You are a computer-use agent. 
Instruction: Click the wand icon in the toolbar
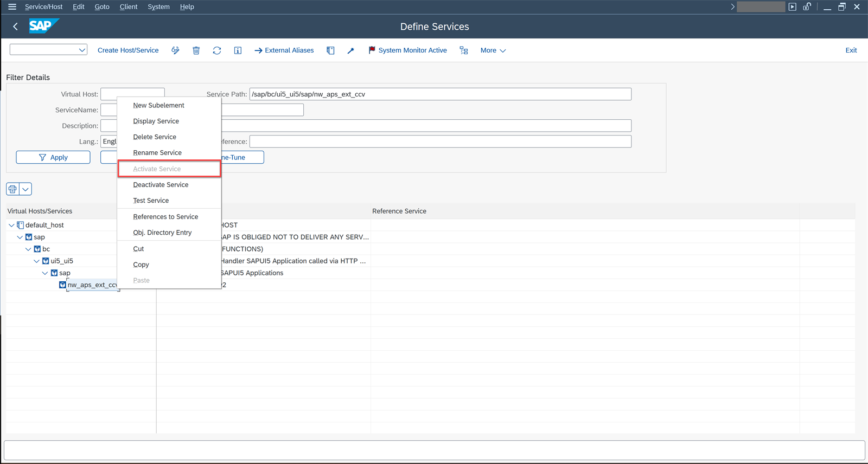pos(351,50)
